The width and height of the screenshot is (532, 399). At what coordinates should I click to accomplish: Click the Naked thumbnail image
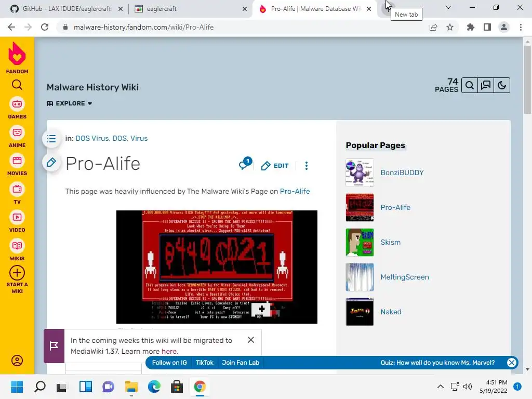pos(360,312)
